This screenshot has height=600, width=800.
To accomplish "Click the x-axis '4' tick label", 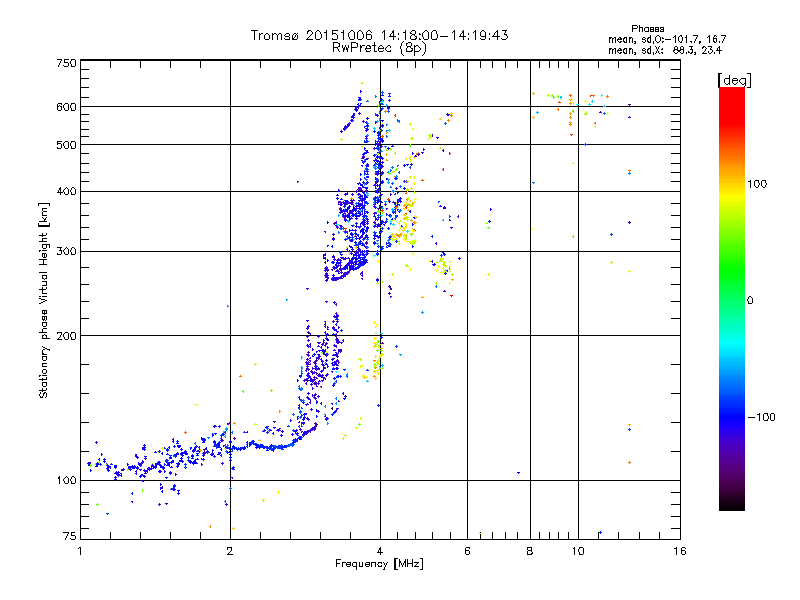I will (380, 551).
